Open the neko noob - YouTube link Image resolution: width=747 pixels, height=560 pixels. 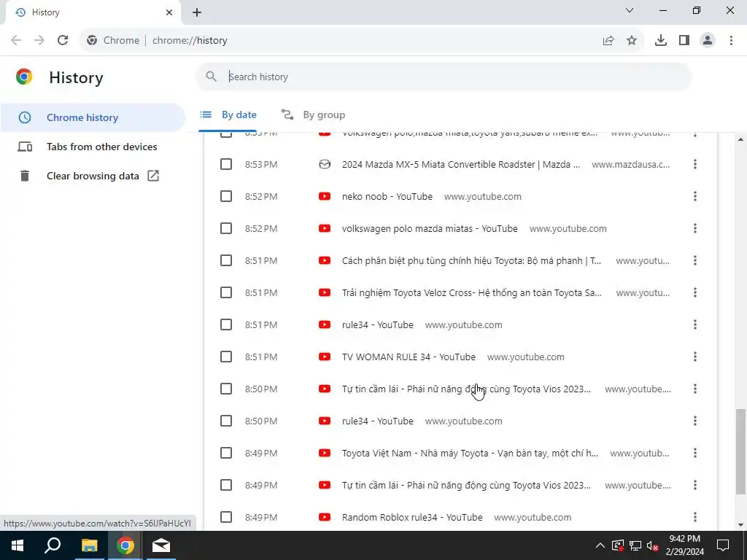[387, 196]
